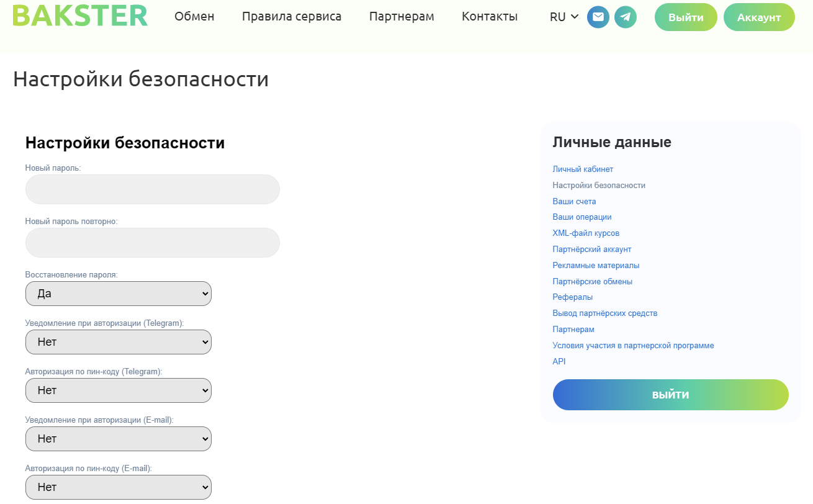
Task: Open the Обмен menu item
Action: point(194,17)
